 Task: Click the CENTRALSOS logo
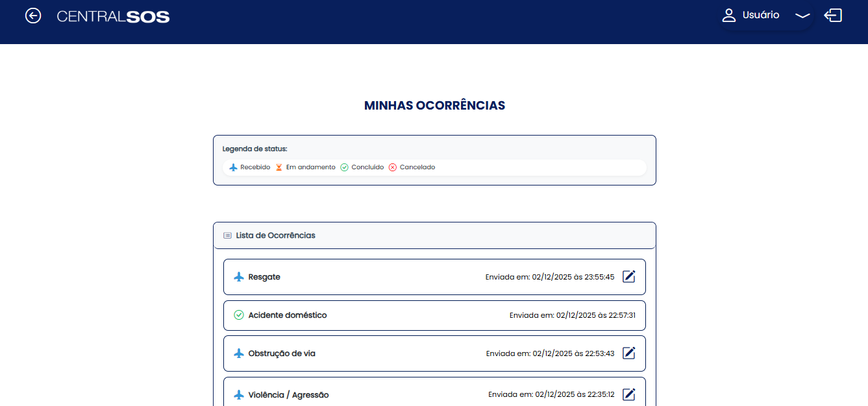coord(113,16)
